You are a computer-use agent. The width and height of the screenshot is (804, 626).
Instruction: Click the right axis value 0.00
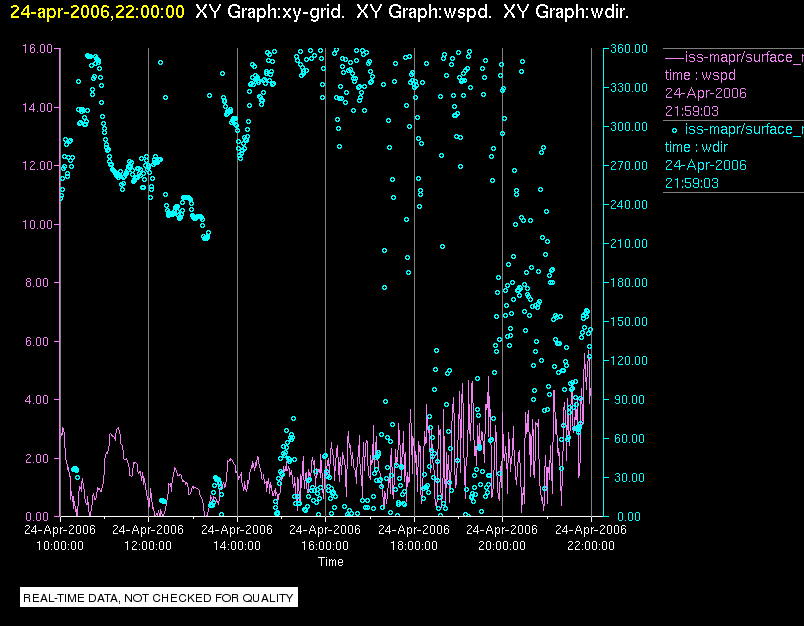[629, 516]
